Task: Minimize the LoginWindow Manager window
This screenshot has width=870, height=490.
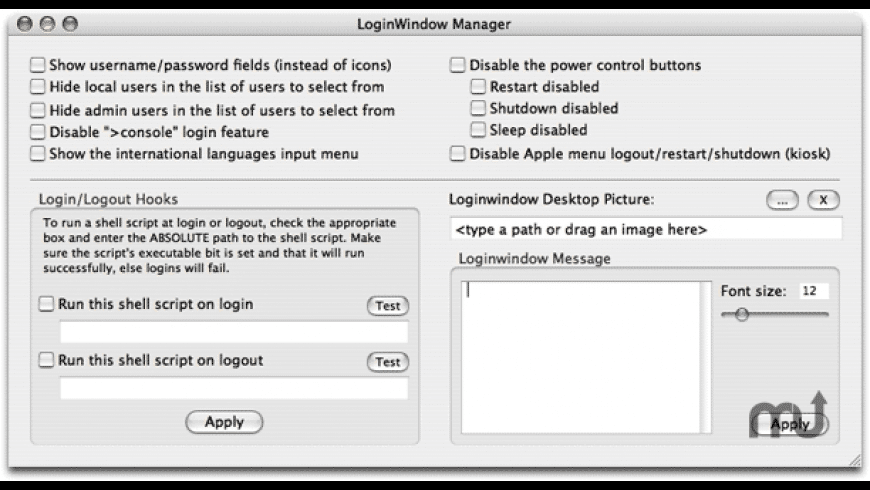Action: 48,24
